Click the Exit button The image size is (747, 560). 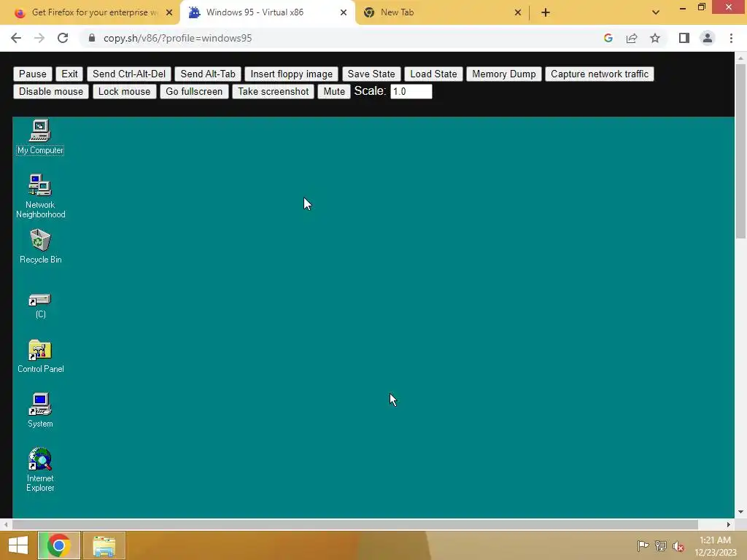pyautogui.click(x=69, y=74)
